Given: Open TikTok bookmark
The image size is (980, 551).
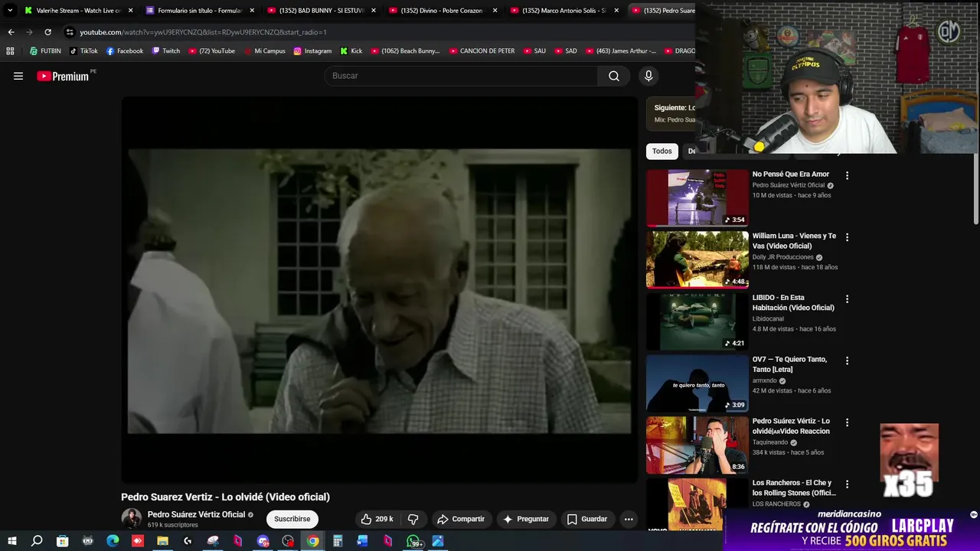Looking at the screenshot, I should [83, 51].
